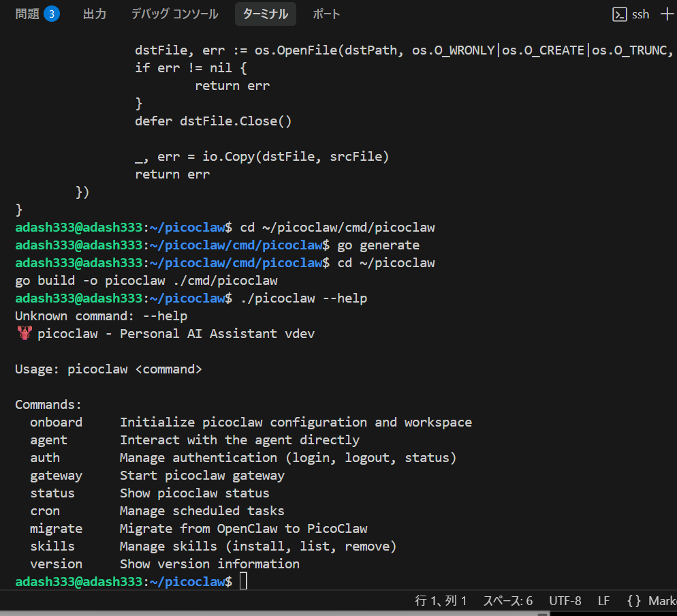Open the 問題 (Problems) tab
This screenshot has height=616, width=677.
[28, 14]
